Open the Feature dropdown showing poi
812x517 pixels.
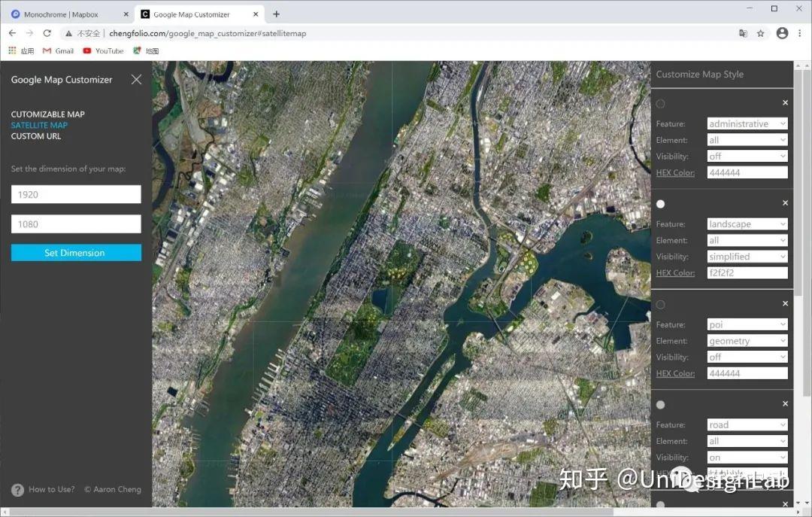747,324
